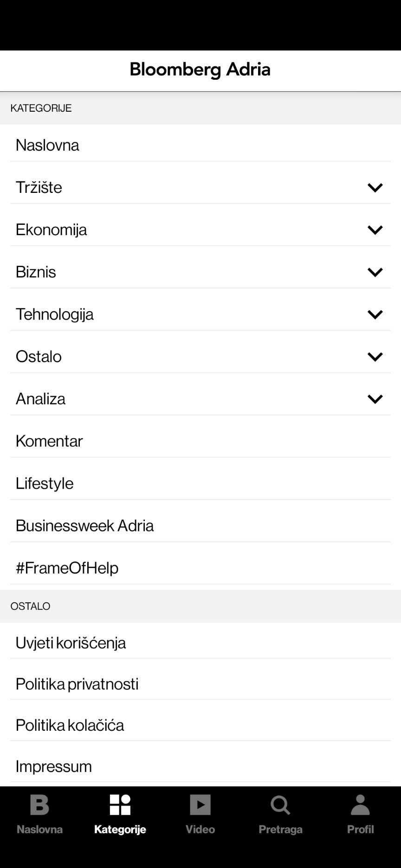Expand the Tehnologija chevron arrow
This screenshot has height=868, width=401.
[x=375, y=314]
